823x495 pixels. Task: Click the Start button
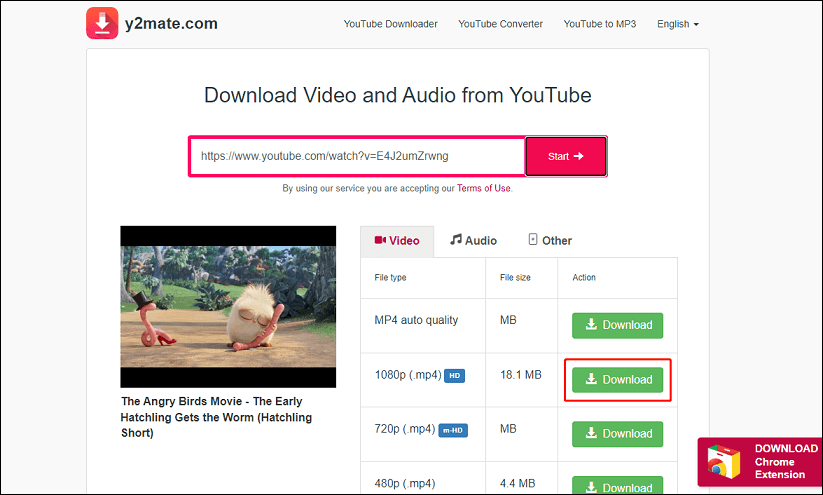[566, 156]
